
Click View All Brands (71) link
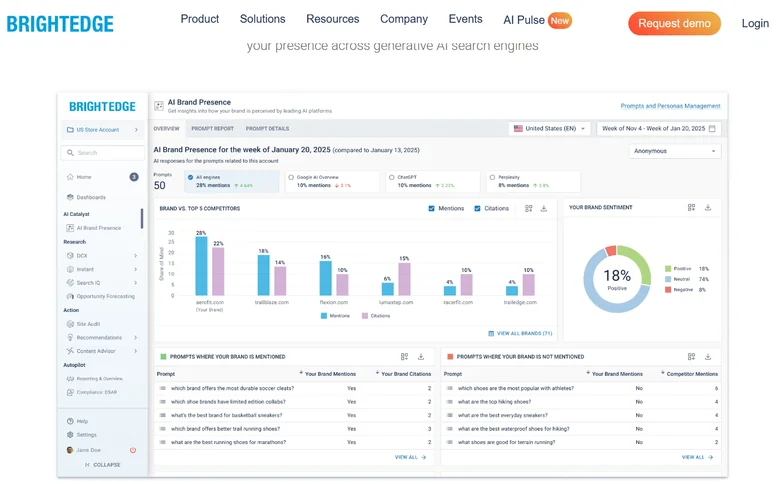click(x=520, y=333)
